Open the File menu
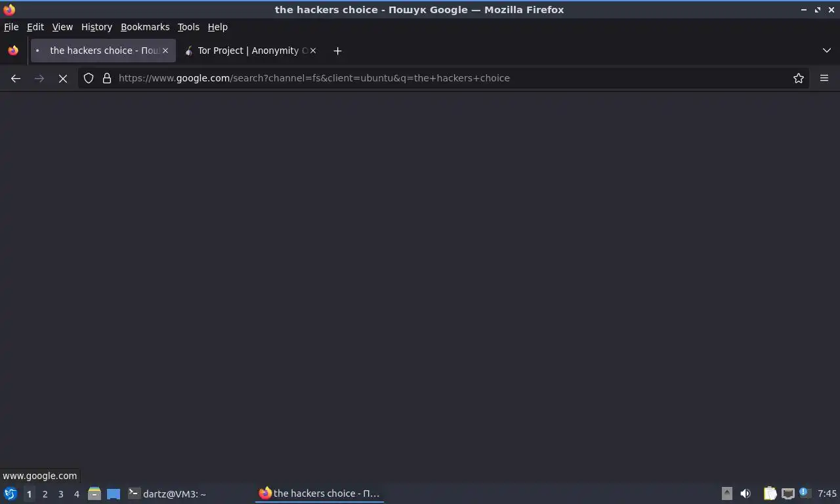The height and width of the screenshot is (504, 840). (11, 27)
